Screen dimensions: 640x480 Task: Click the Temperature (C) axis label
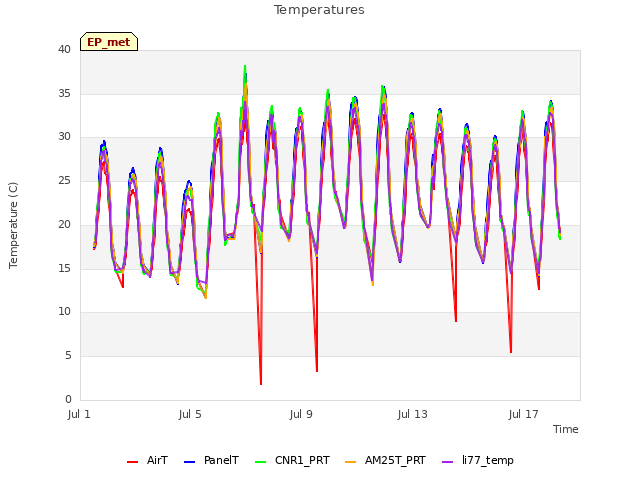(13, 225)
